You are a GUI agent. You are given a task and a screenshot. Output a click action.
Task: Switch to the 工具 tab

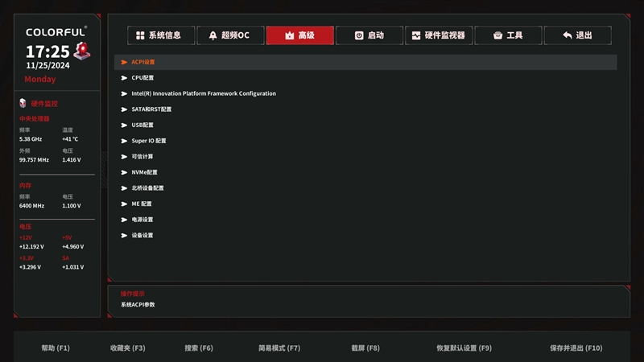[508, 35]
